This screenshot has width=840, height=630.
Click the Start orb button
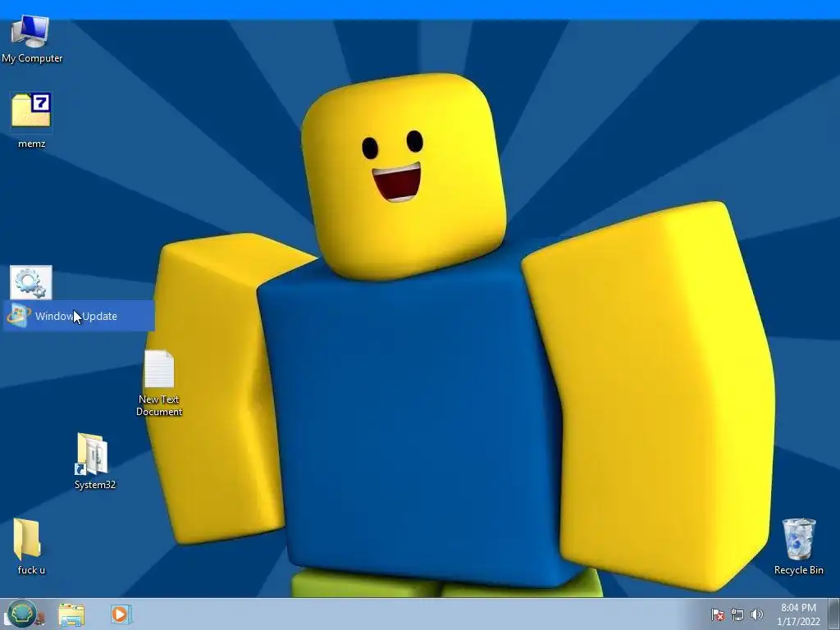click(x=22, y=614)
